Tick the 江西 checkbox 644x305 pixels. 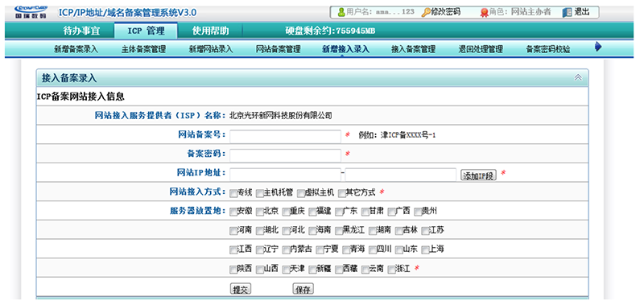pyautogui.click(x=233, y=249)
